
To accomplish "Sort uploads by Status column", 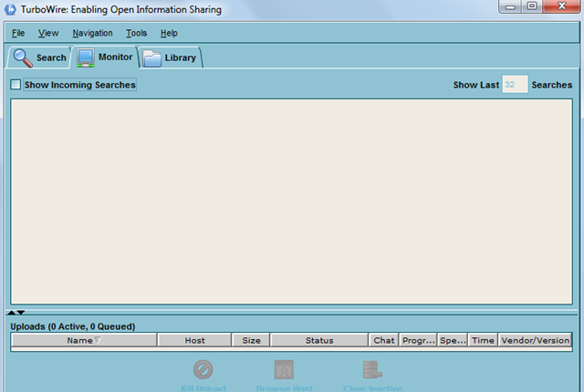I will click(319, 340).
